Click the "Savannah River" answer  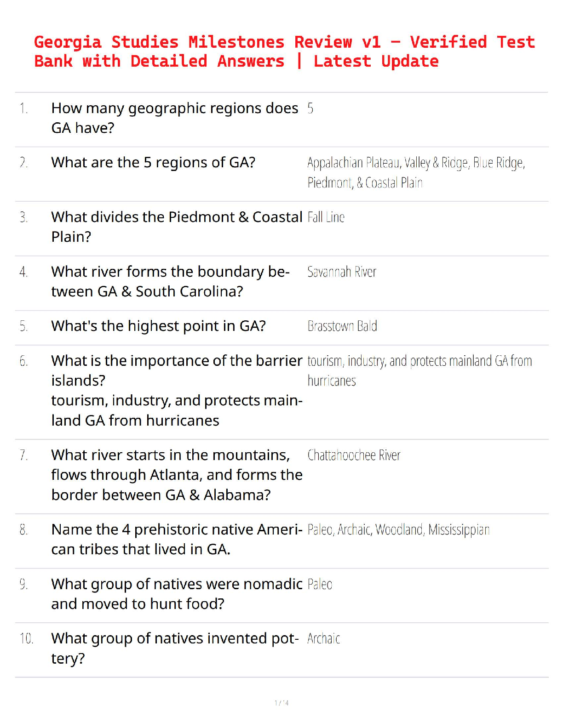[x=342, y=272]
